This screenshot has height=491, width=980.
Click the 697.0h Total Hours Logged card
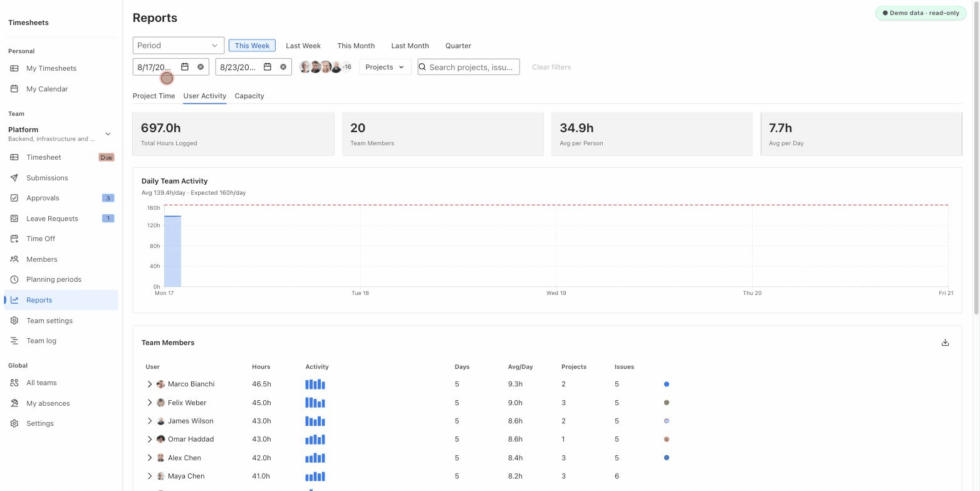[233, 134]
